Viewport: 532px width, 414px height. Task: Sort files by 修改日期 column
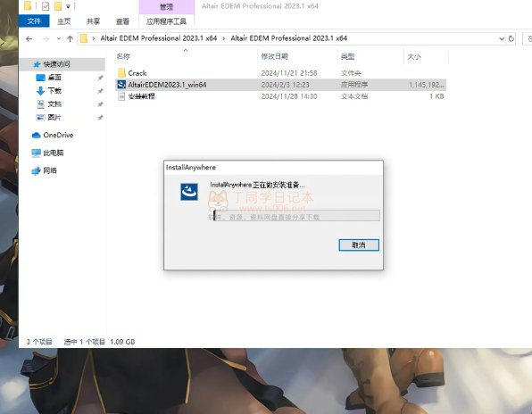pos(275,56)
